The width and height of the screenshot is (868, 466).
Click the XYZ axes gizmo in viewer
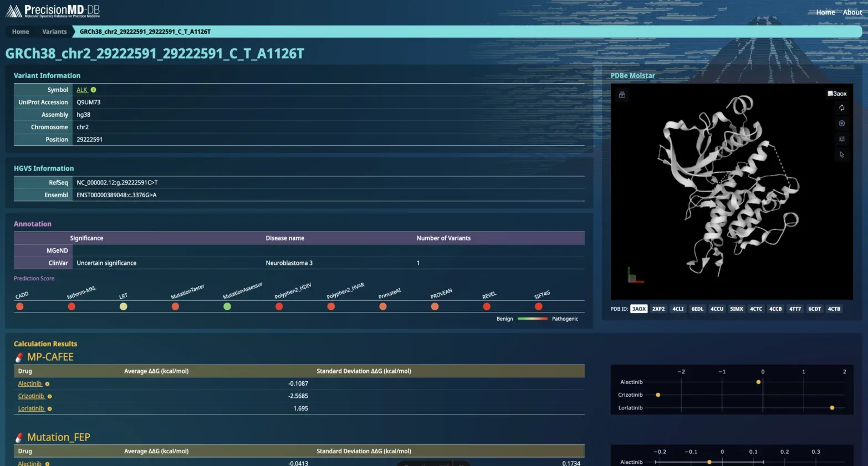coord(635,275)
